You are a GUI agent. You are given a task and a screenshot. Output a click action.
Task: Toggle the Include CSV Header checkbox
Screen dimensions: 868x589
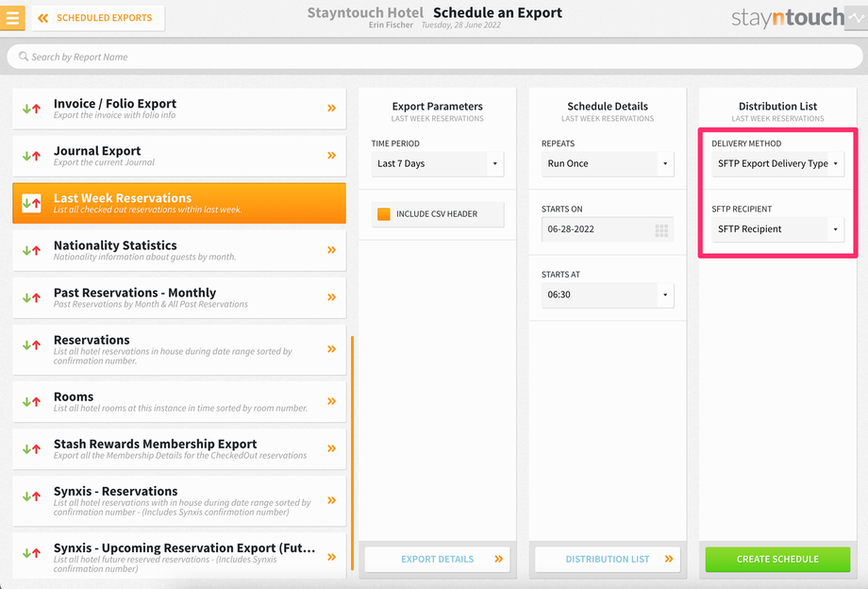click(x=384, y=214)
